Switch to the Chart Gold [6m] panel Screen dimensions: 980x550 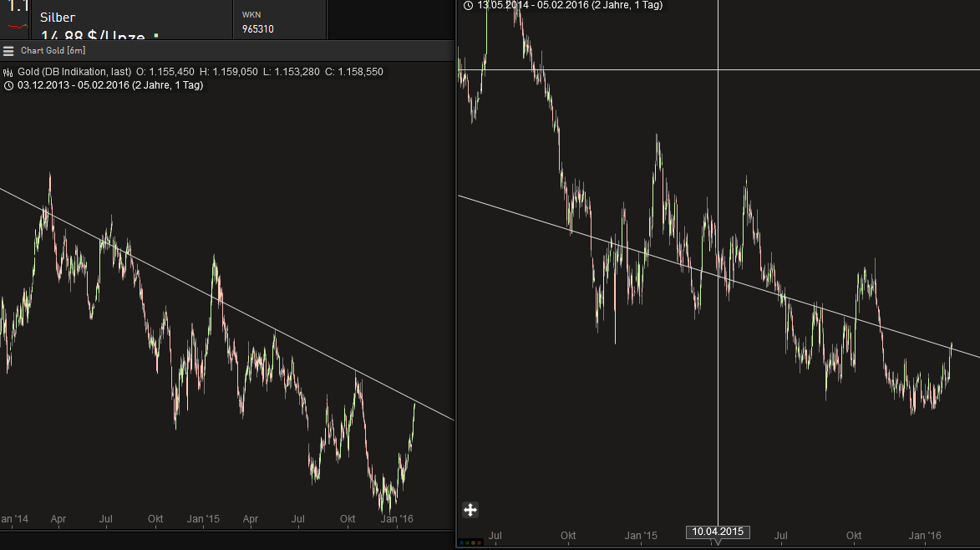[52, 50]
